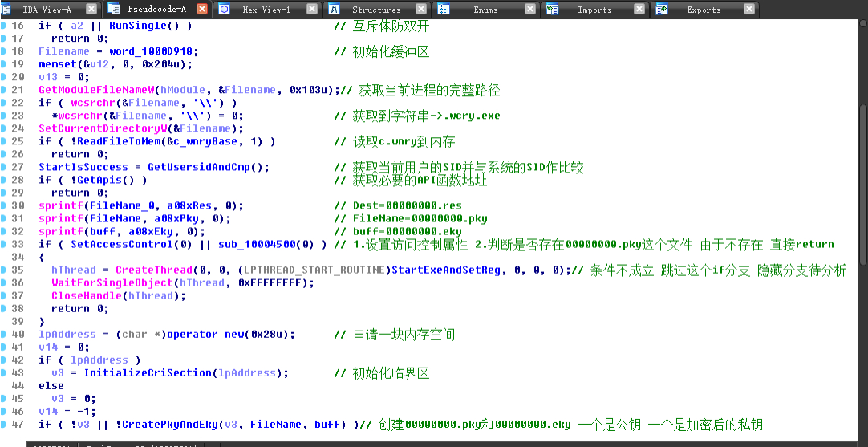
Task: Open the Exports tab
Action: [704, 10]
